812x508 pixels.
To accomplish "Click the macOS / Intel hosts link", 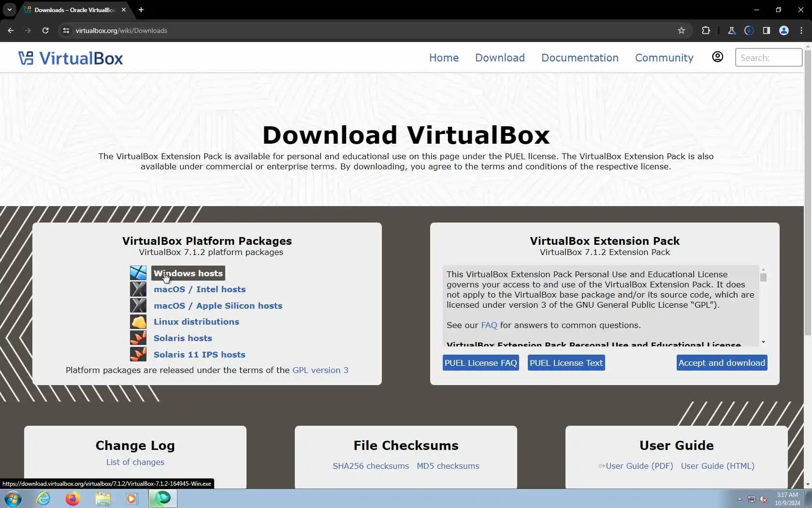I will 200,289.
